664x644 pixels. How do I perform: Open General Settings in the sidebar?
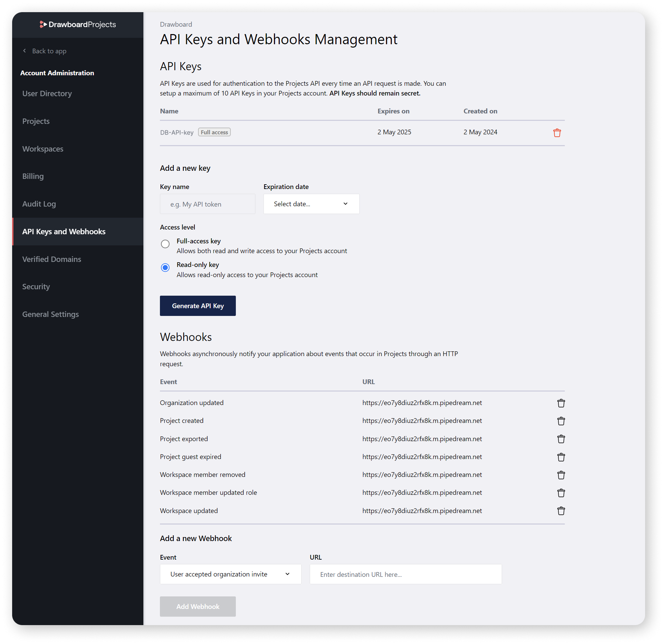tap(78, 315)
